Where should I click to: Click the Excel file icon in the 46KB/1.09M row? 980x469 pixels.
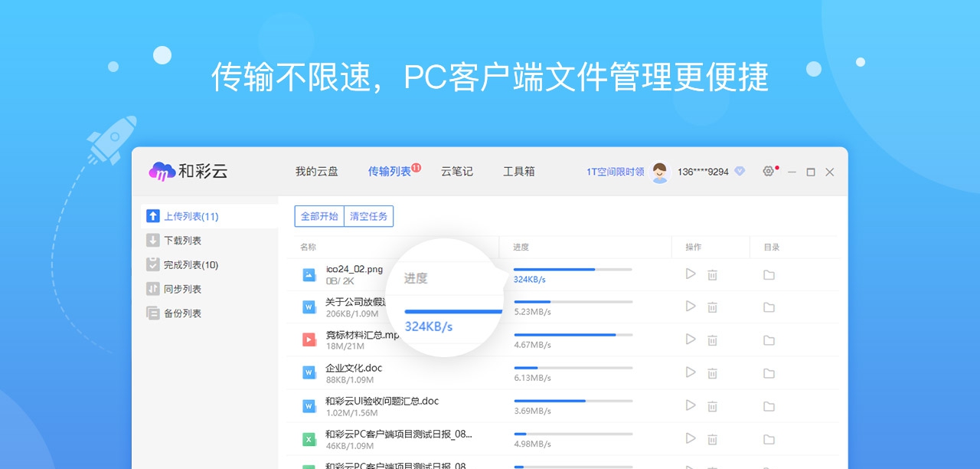309,439
